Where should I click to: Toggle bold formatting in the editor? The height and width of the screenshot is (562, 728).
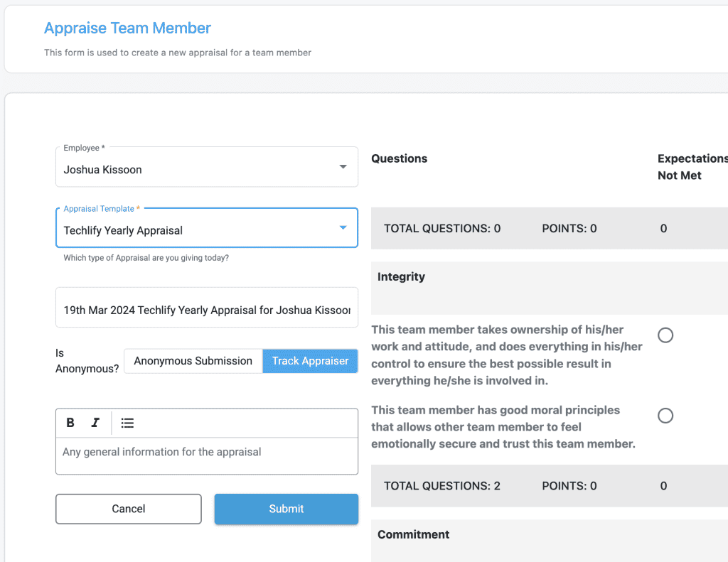(70, 423)
